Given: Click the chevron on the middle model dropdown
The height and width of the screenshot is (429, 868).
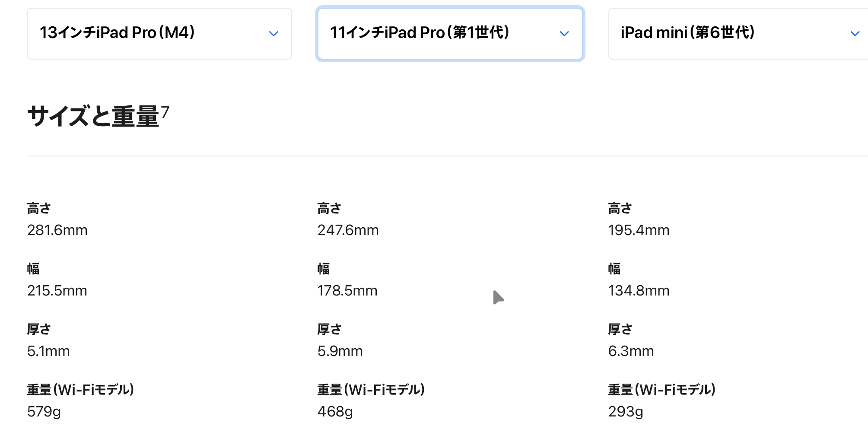Looking at the screenshot, I should 564,33.
